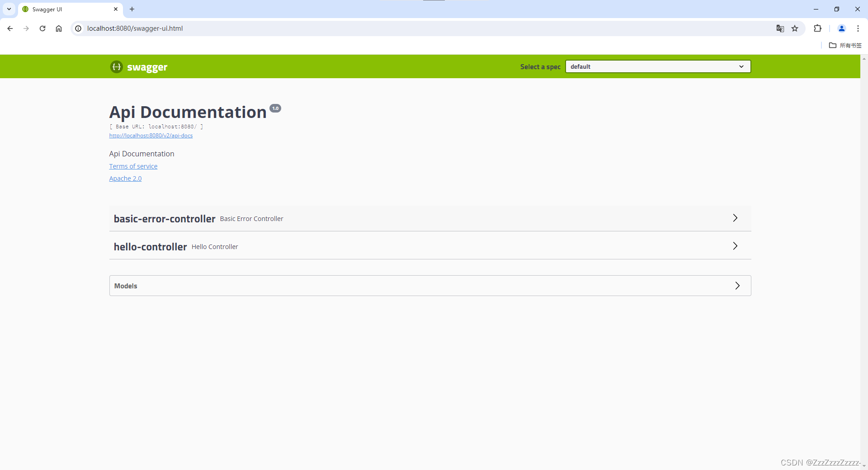View site information icon in address bar
Viewport: 868px width, 470px height.
78,28
